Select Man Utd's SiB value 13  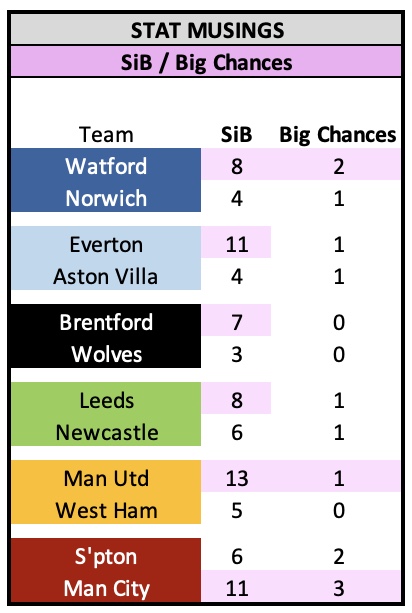point(236,476)
